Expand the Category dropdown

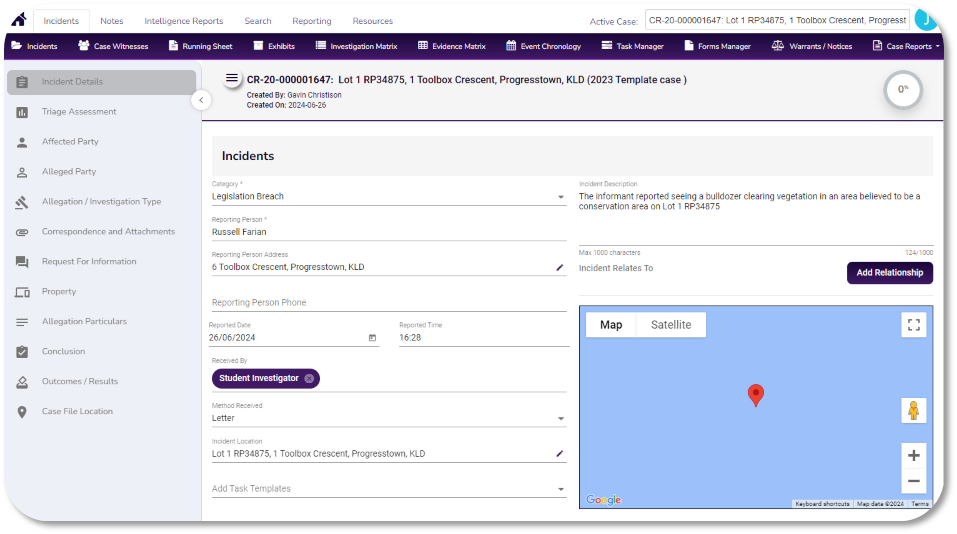pos(561,198)
